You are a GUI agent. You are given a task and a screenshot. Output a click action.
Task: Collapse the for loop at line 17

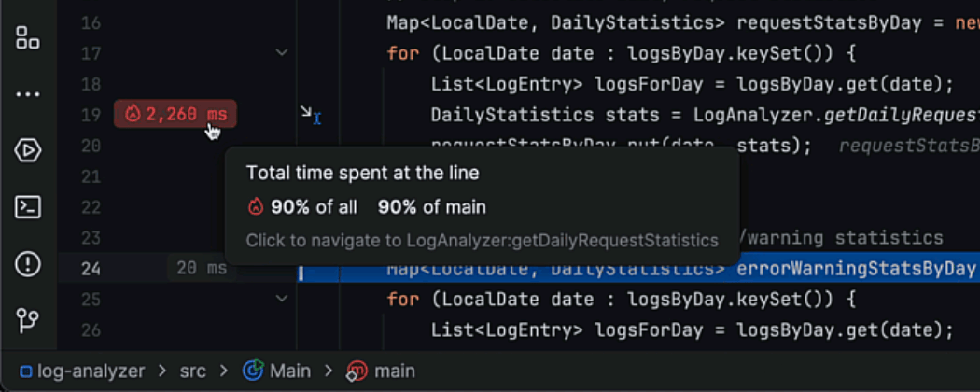tap(282, 53)
